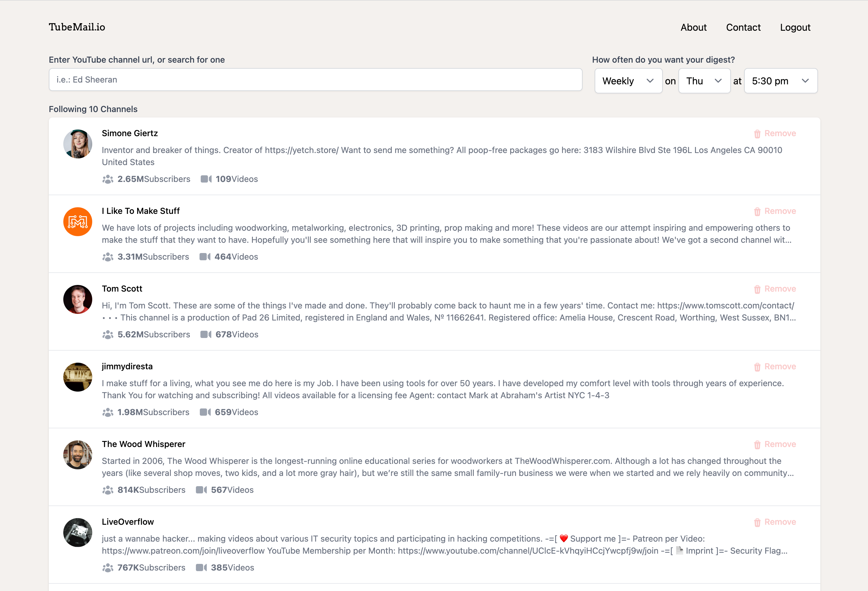
Task: Click the jimmydiresta channel name
Action: tap(127, 366)
